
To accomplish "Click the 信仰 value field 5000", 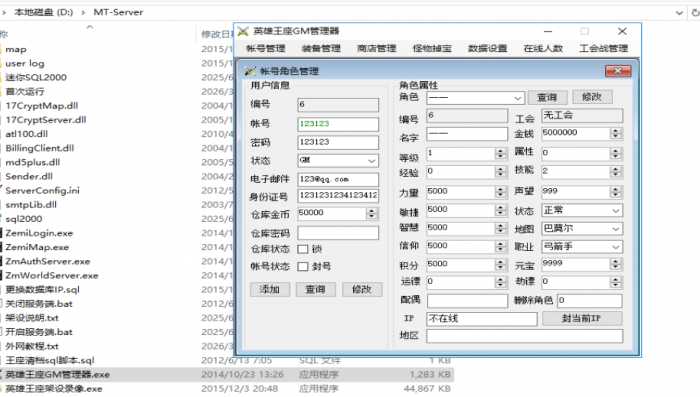I will 461,247.
